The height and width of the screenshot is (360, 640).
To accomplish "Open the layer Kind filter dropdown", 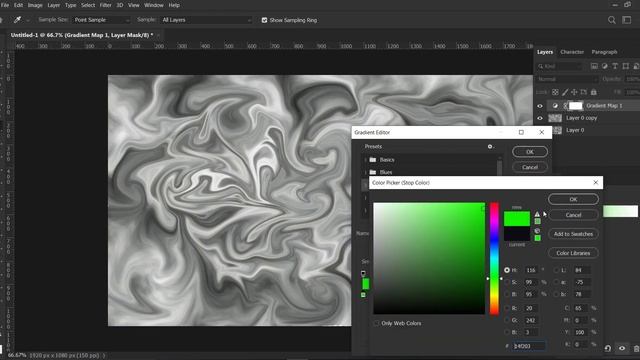I will click(560, 66).
